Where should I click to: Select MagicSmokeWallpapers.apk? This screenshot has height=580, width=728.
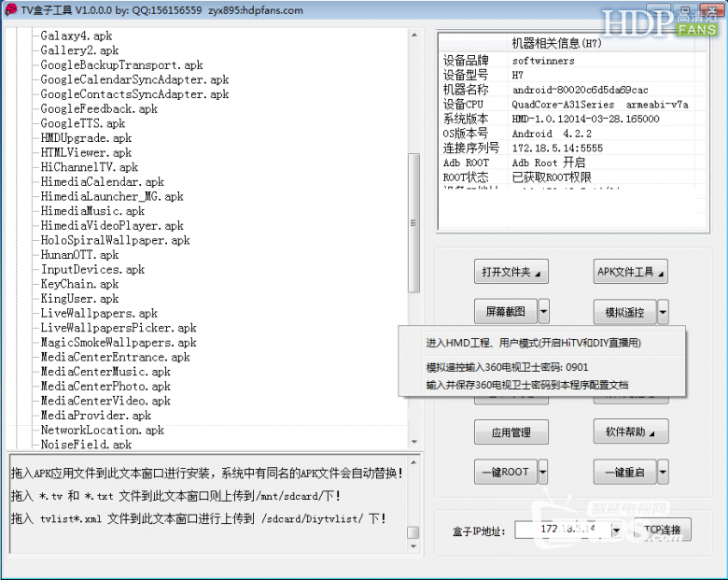coord(119,343)
